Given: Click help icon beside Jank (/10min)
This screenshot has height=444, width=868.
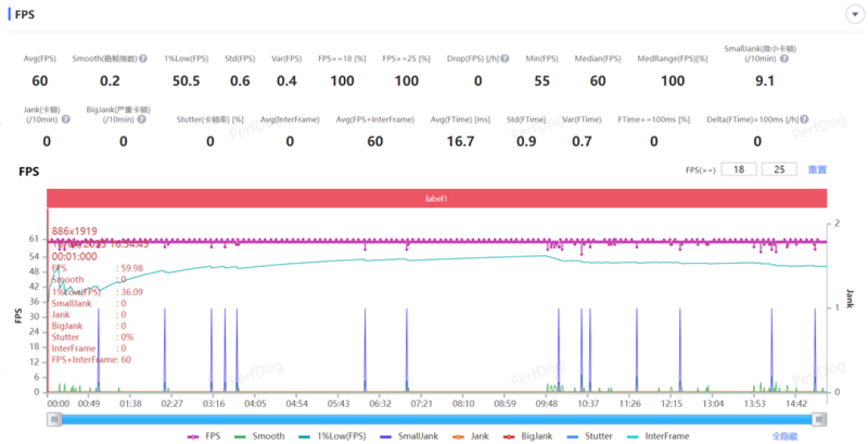Looking at the screenshot, I should 66,119.
